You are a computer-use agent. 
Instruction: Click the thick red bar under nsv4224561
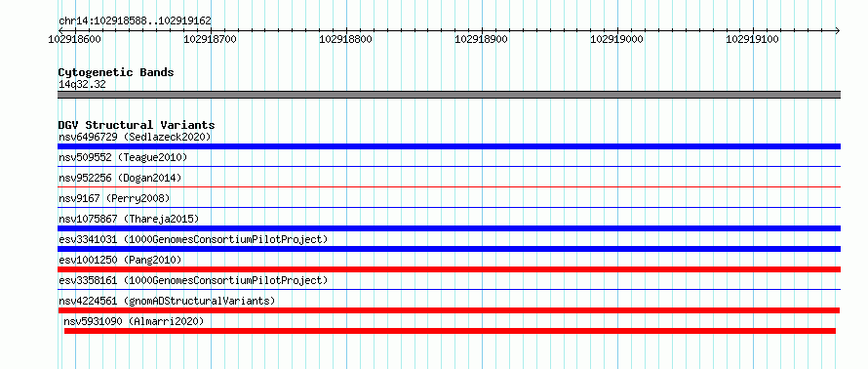[449, 310]
